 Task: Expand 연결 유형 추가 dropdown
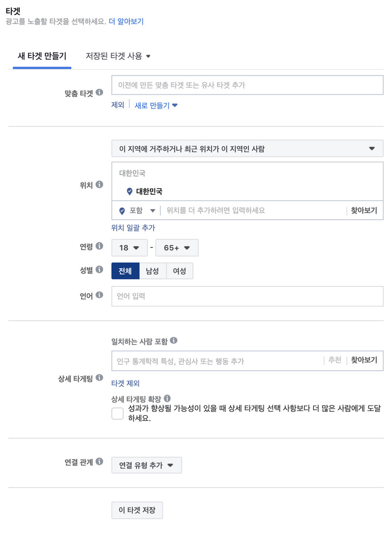147,465
